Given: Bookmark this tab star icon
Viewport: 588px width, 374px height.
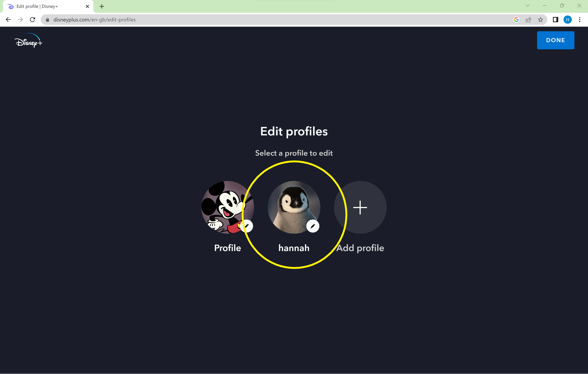Looking at the screenshot, I should tap(540, 20).
